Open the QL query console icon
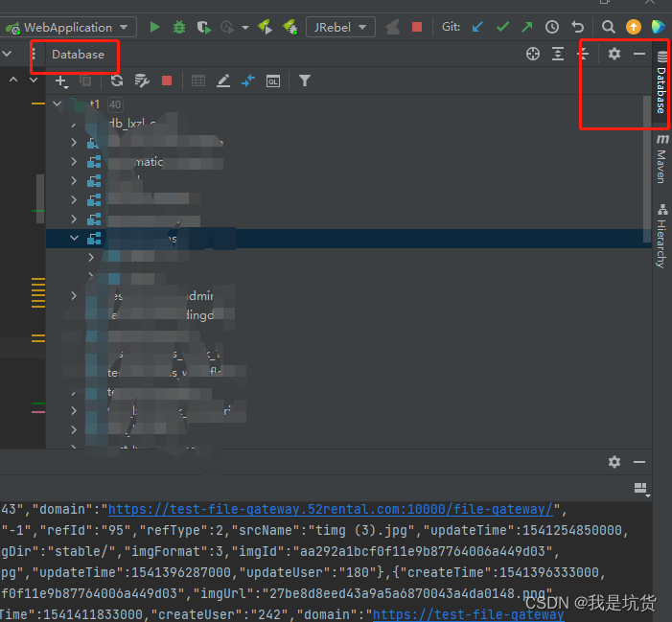The width and height of the screenshot is (672, 622). pyautogui.click(x=273, y=81)
